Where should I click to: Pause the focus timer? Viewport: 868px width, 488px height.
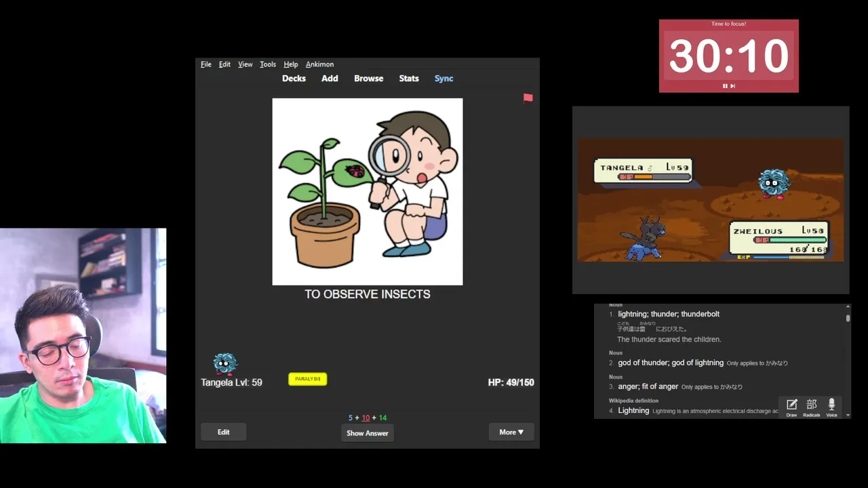point(725,86)
